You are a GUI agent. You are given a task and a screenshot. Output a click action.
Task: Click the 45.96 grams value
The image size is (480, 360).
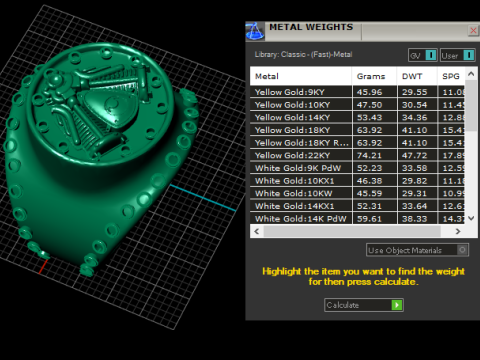[369, 92]
